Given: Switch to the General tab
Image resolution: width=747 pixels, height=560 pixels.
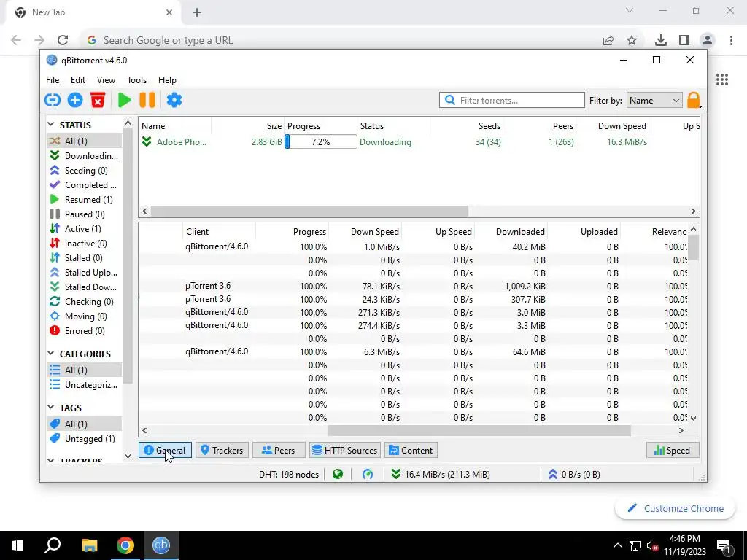Looking at the screenshot, I should tap(165, 450).
